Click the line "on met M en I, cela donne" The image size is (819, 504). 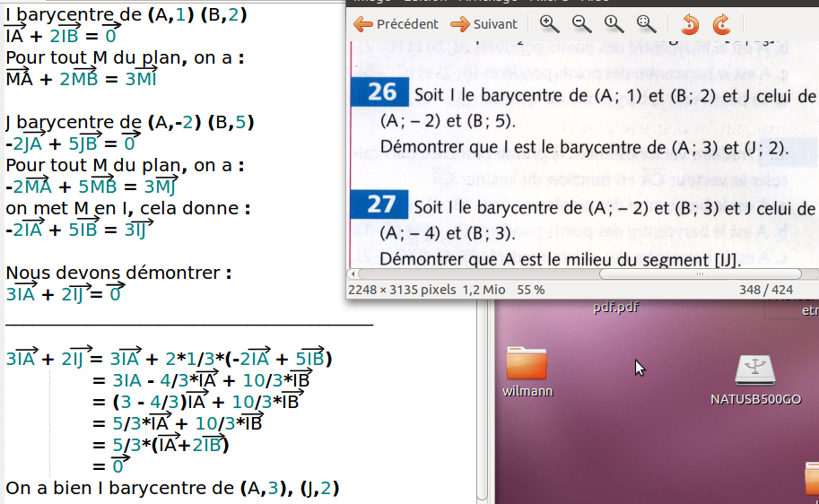coord(127,208)
